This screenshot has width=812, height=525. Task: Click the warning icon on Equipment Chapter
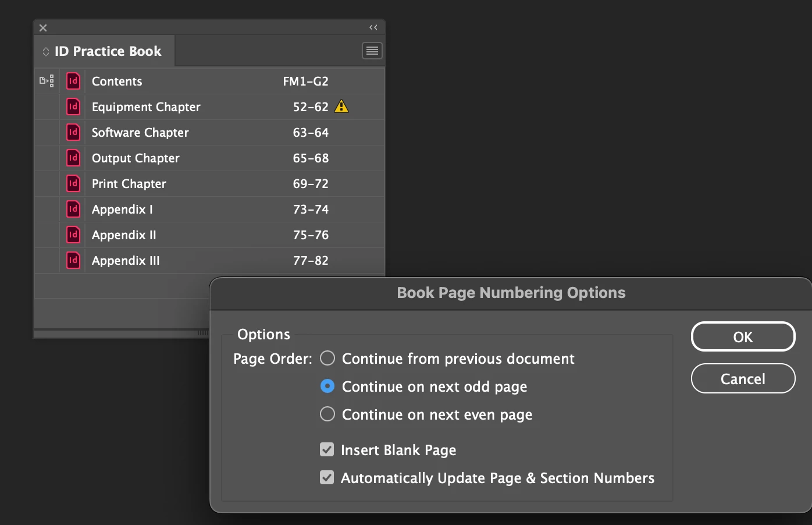341,107
